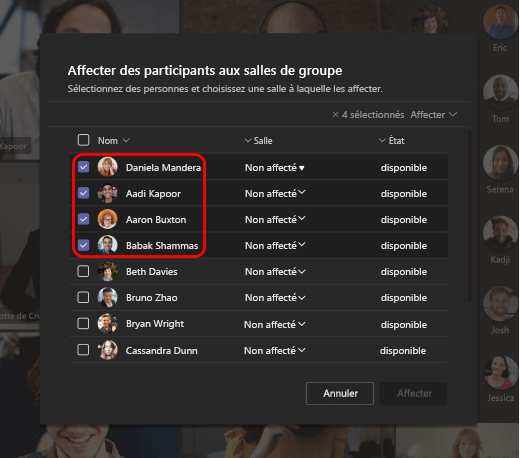Clear the 4 sélectionnés selection with X

point(335,115)
